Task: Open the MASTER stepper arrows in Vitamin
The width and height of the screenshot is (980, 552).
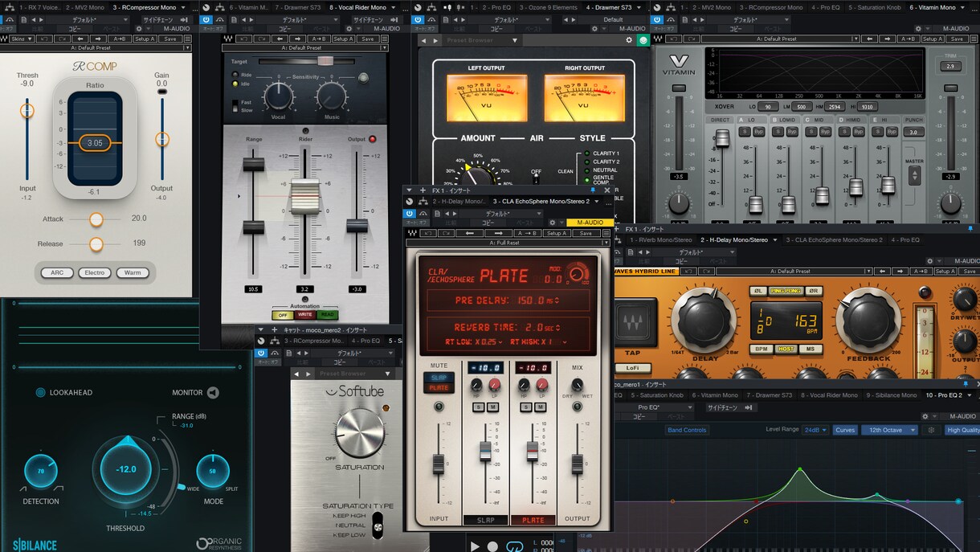Action: pos(914,175)
